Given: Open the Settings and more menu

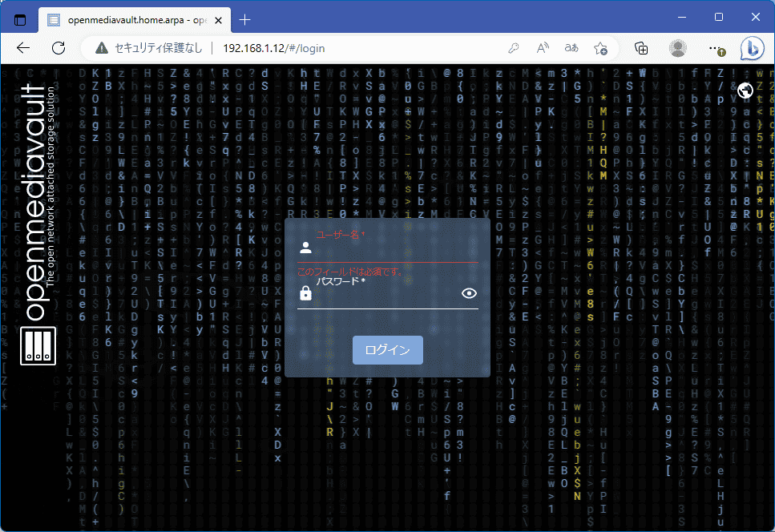Looking at the screenshot, I should pos(716,48).
